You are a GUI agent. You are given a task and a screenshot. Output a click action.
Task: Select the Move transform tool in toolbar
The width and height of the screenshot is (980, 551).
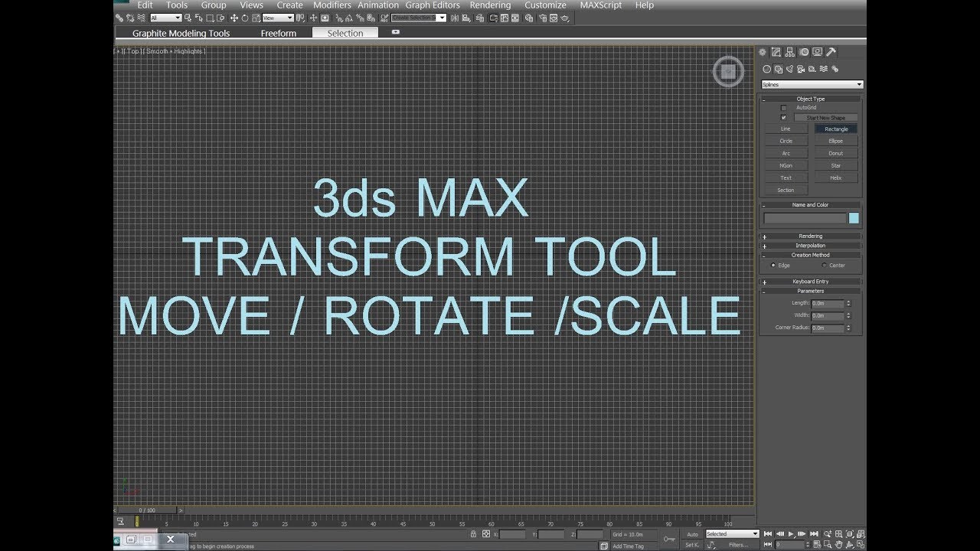click(234, 18)
